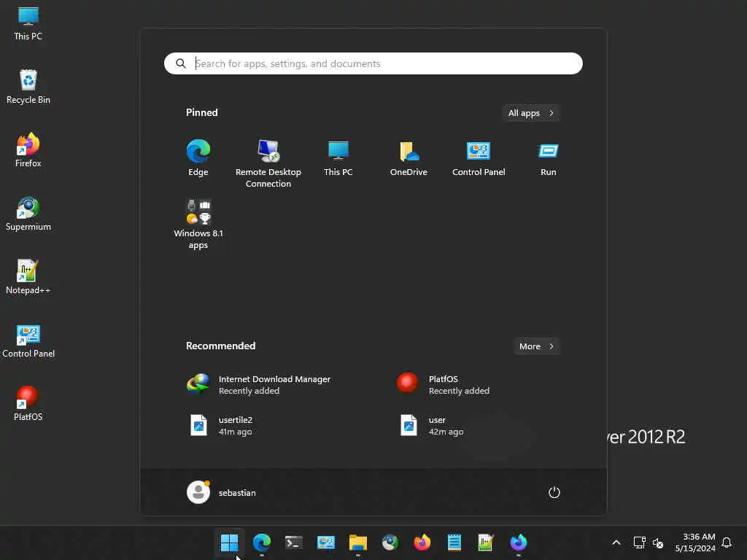Click the power button in Start menu
747x560 pixels.
pos(554,492)
